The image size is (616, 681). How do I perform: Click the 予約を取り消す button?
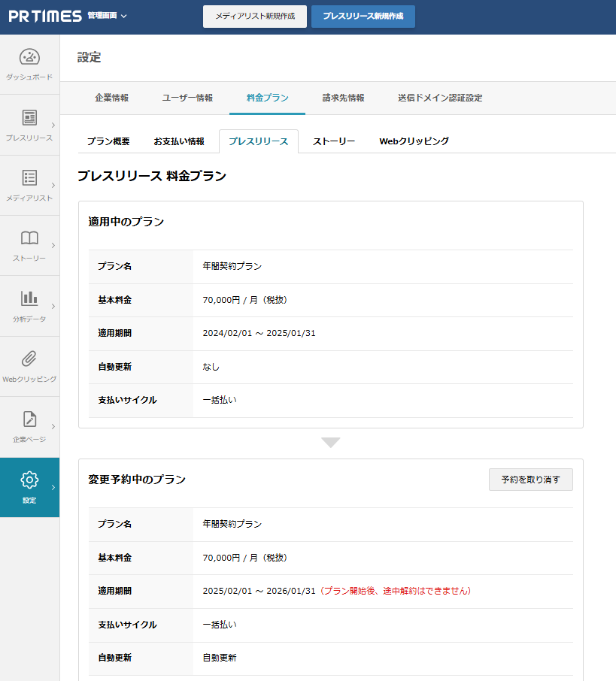tap(530, 480)
